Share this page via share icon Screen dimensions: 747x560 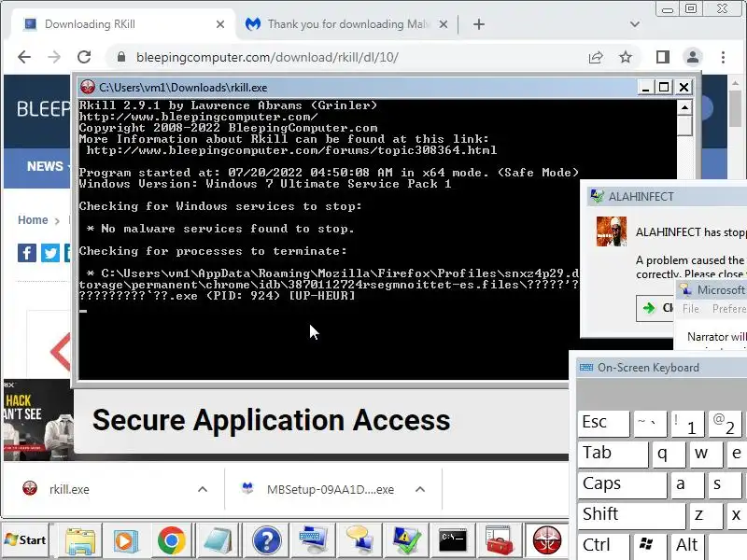[x=596, y=57]
